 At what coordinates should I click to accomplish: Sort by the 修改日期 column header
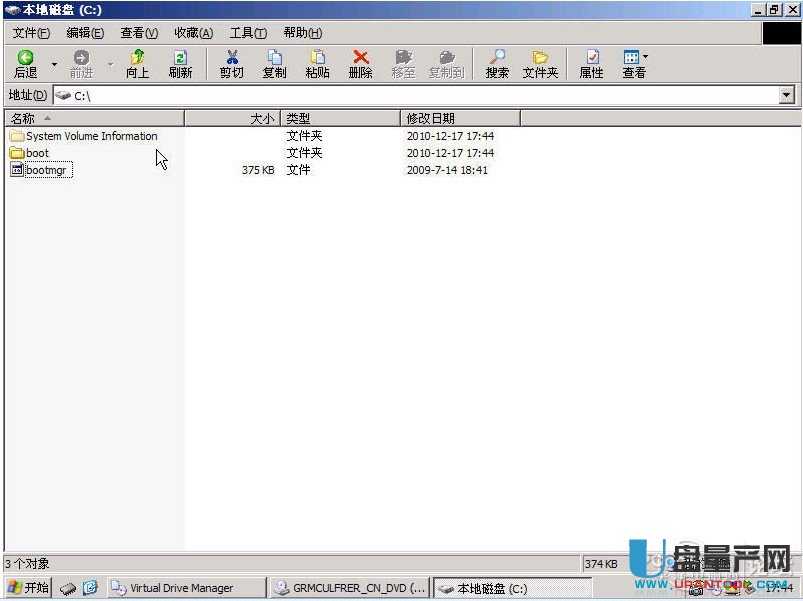click(430, 118)
